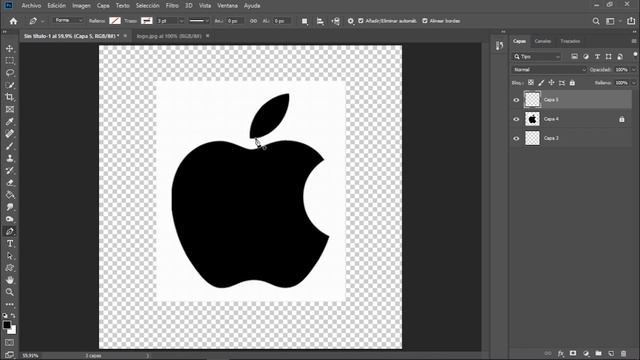The image size is (640, 360).
Task: Open the Edición menu
Action: click(56, 6)
